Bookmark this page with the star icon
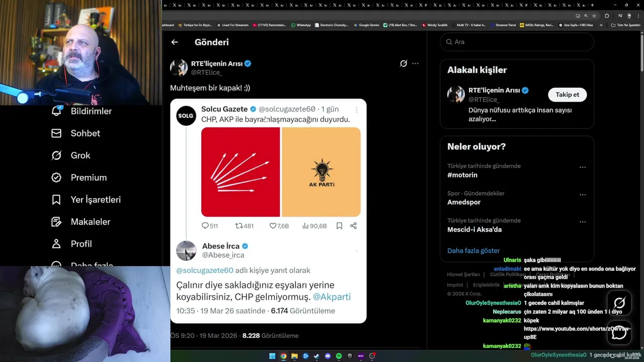This screenshot has height=362, width=644. pyautogui.click(x=594, y=16)
